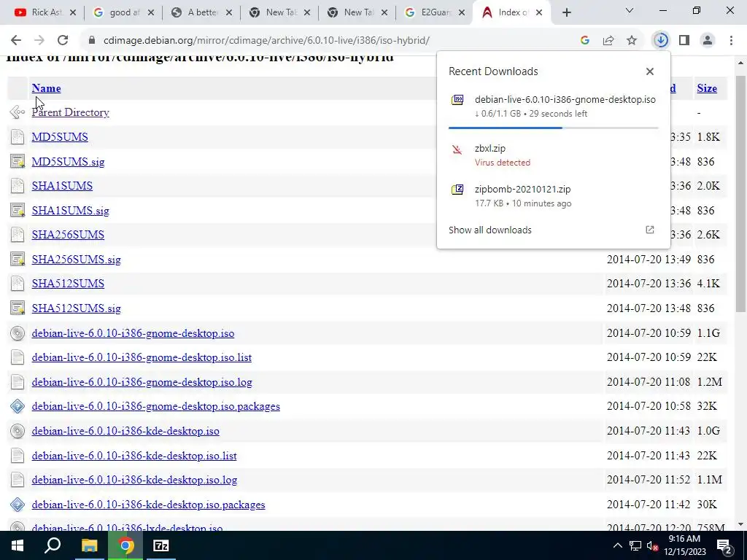Open downloads page via external link icon
The height and width of the screenshot is (560, 747).
[650, 230]
